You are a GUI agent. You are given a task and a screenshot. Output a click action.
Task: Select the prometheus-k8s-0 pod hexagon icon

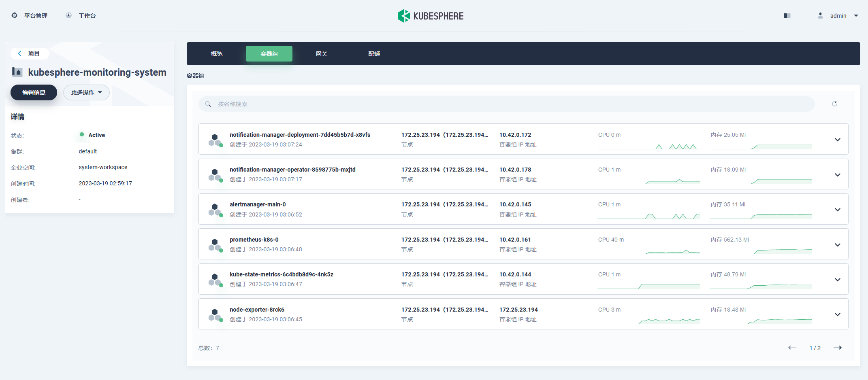coord(215,244)
